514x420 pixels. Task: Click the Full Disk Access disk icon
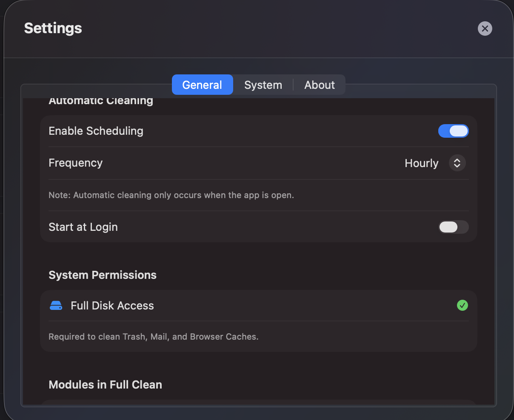pos(56,305)
